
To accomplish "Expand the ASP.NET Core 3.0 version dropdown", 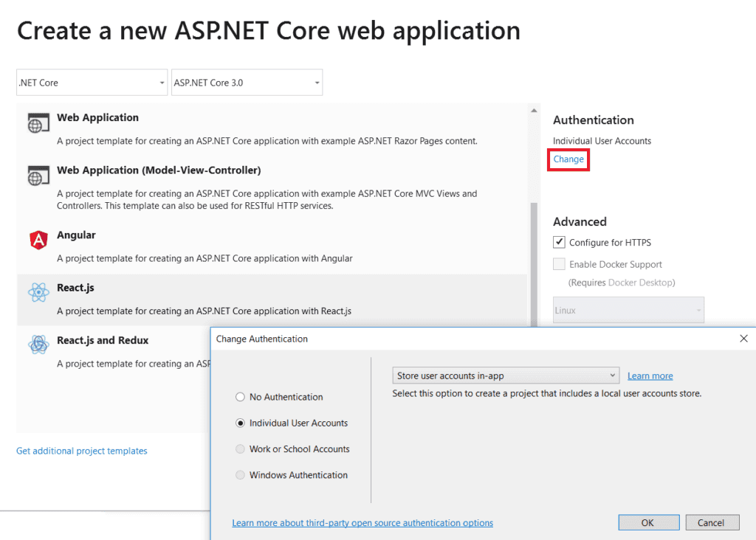I will point(247,83).
